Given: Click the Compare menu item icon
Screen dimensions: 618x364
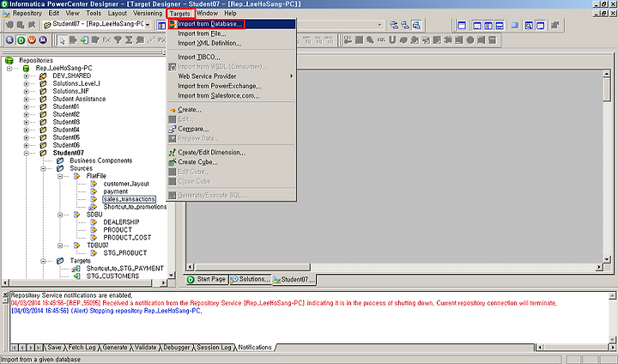Looking at the screenshot, I should point(173,129).
